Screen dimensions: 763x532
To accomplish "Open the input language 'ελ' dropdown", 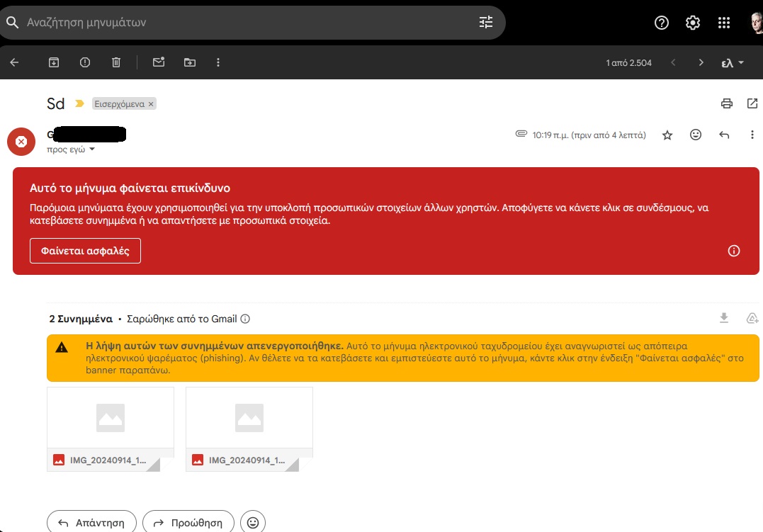I will pos(733,62).
